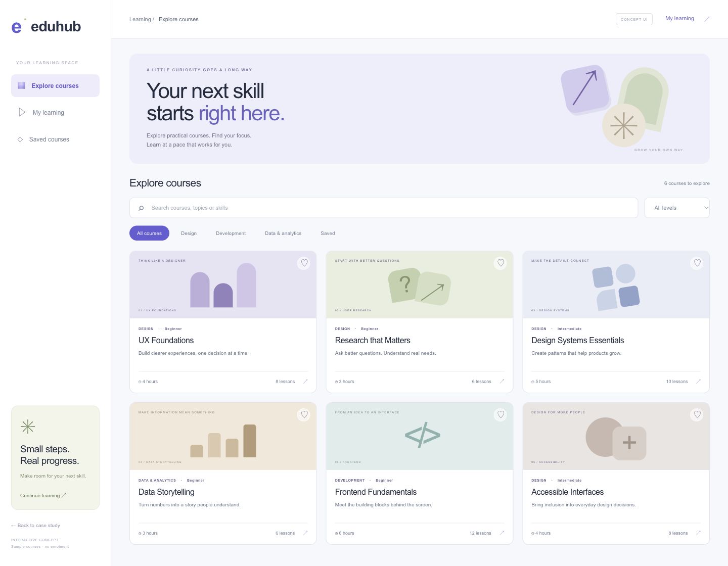Click the asterisk circle in hero banner
The width and height of the screenshot is (728, 566).
pos(623,125)
